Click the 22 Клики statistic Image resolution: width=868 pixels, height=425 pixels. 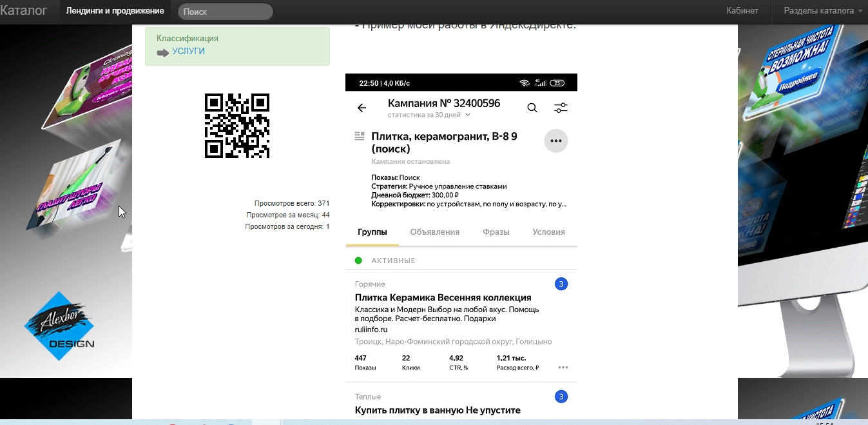coord(410,362)
